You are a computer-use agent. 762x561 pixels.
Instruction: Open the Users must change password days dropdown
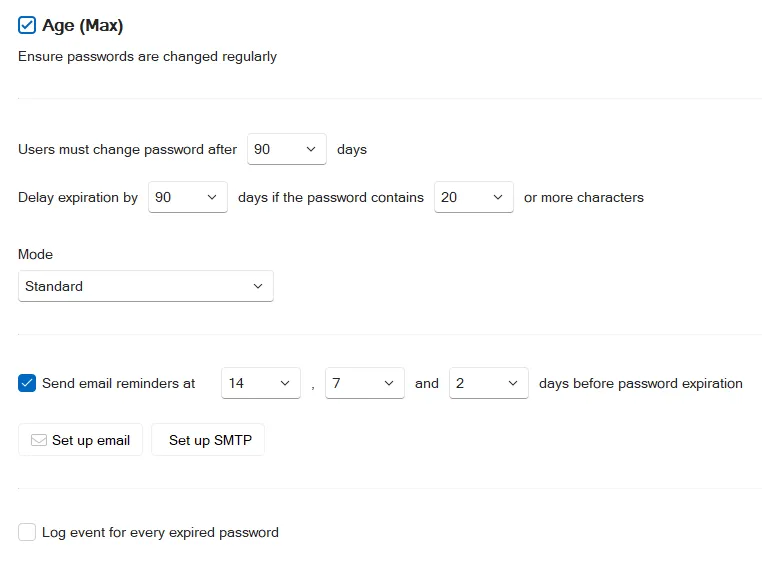(287, 149)
